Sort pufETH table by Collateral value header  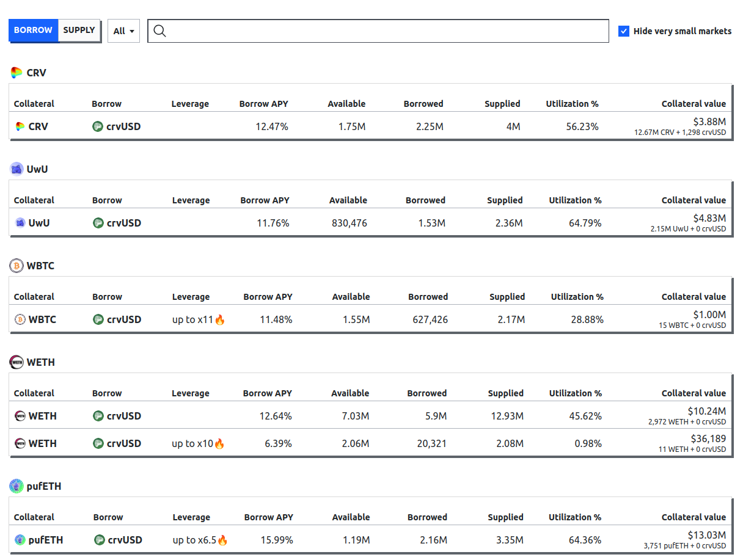[x=694, y=517]
